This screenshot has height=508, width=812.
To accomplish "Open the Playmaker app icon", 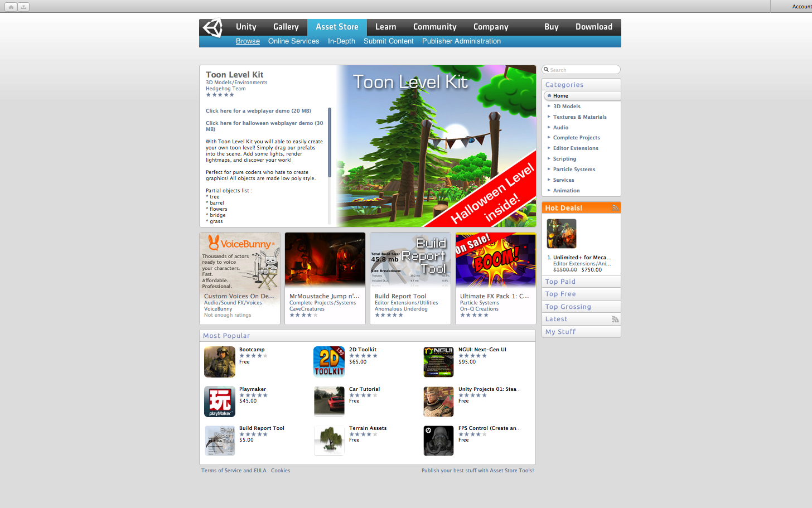I will (220, 401).
